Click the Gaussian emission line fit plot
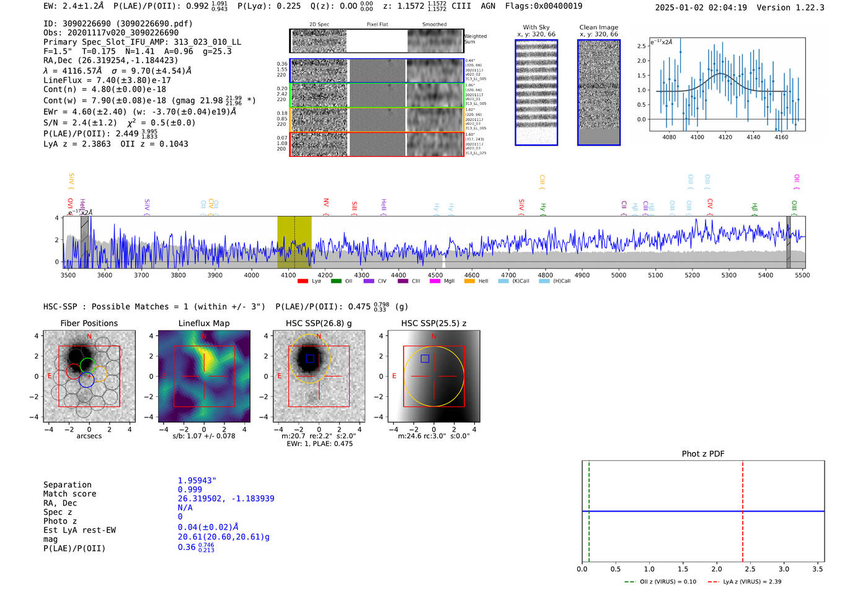 click(727, 85)
